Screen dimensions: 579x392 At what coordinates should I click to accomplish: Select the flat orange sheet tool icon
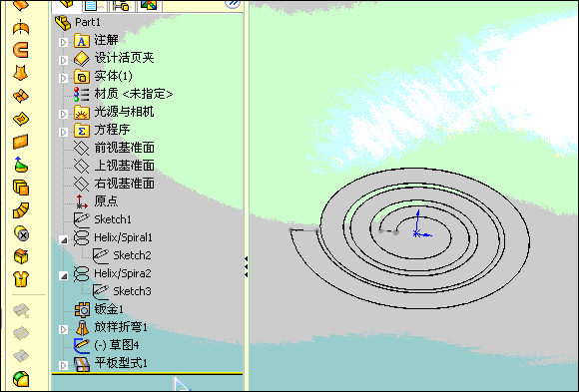(x=21, y=142)
